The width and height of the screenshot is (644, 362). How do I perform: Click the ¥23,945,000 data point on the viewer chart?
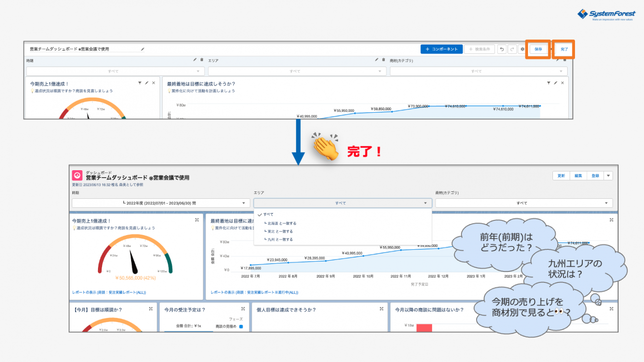[288, 263]
